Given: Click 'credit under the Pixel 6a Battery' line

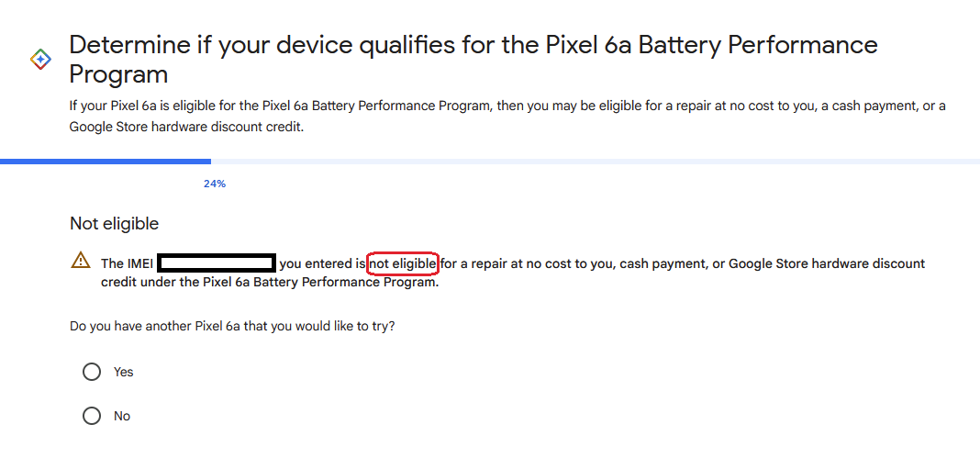Looking at the screenshot, I should coord(270,283).
